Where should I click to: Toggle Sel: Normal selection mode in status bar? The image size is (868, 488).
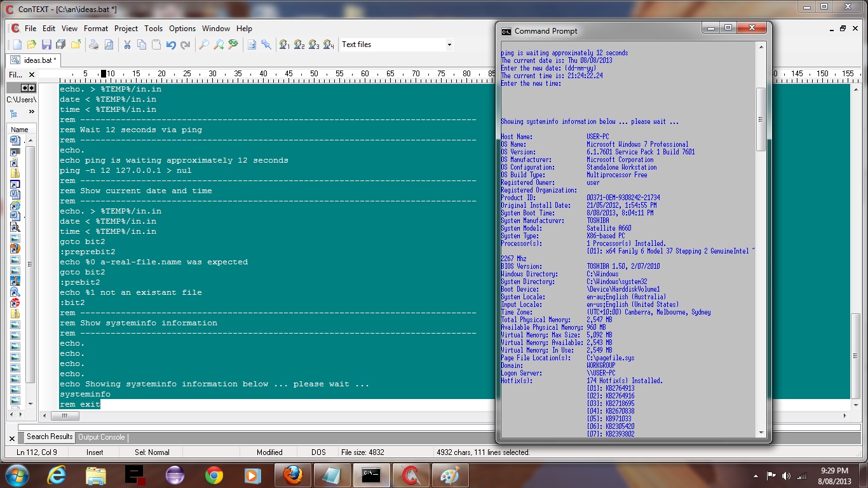152,452
